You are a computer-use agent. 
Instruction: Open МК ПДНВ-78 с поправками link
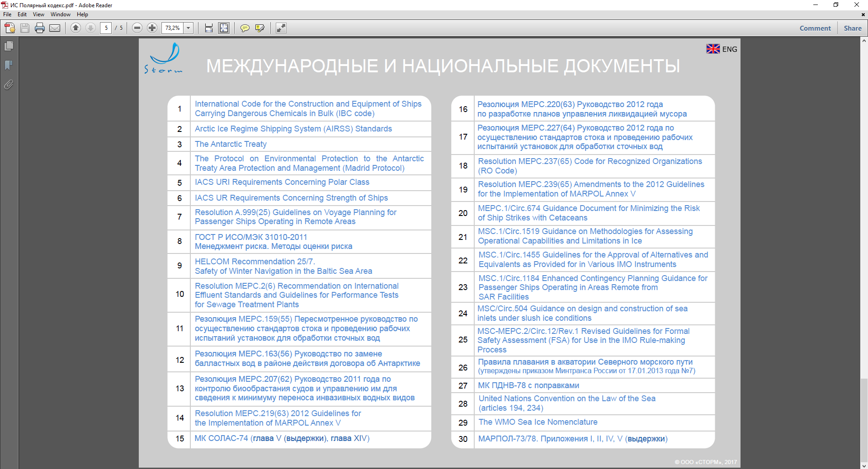tap(528, 385)
